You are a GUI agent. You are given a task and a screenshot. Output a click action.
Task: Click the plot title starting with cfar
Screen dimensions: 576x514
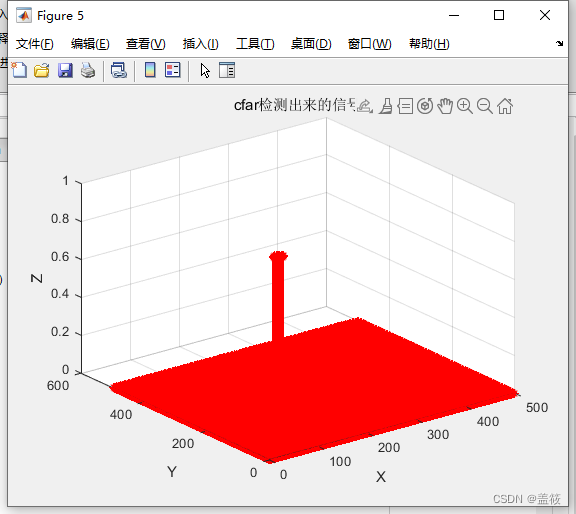[295, 105]
